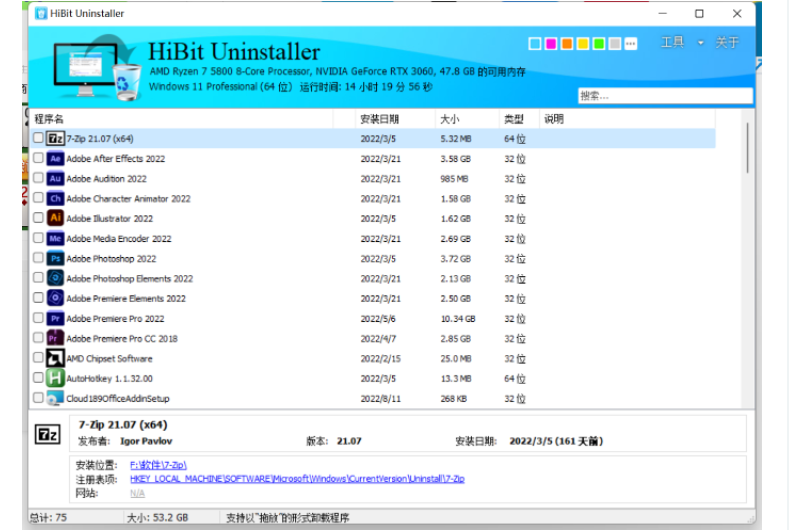Open more colors via the ellipsis swatch

point(631,44)
